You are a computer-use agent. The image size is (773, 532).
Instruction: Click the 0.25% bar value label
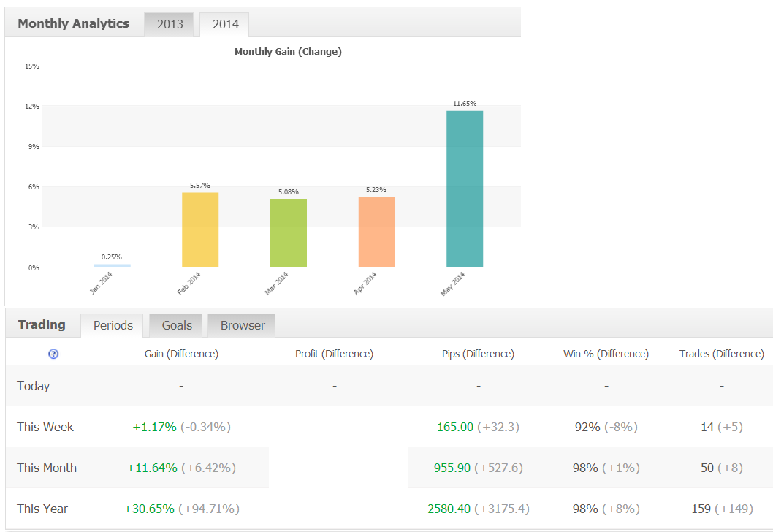tap(111, 257)
